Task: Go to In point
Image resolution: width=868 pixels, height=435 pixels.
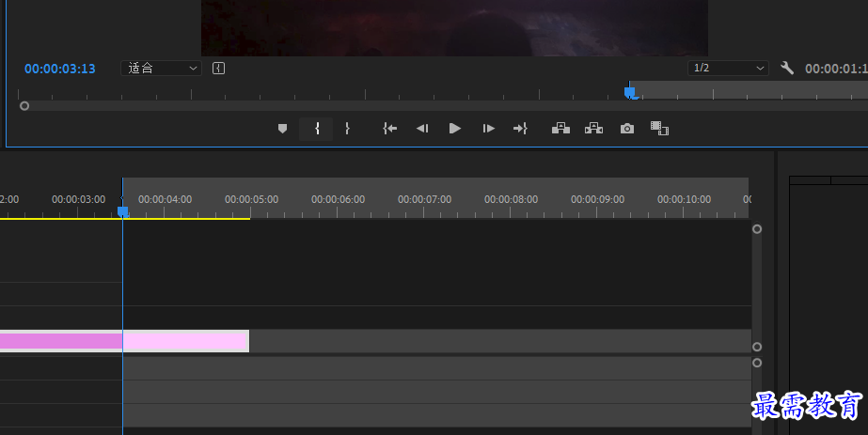Action: click(x=389, y=129)
